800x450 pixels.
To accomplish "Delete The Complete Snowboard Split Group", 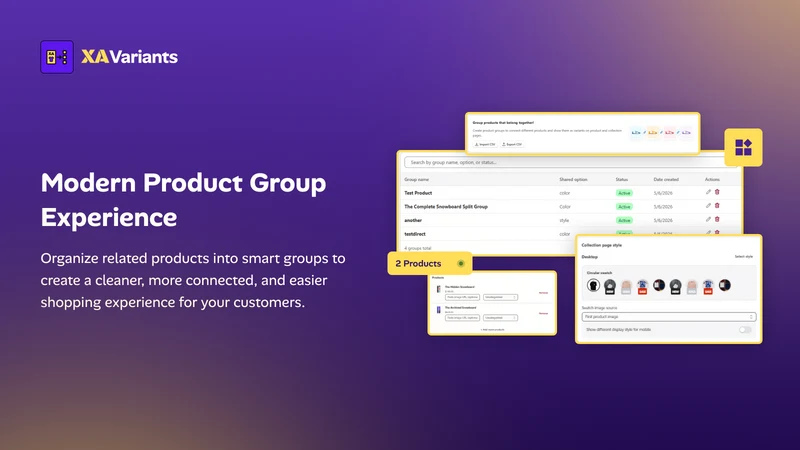I will tap(717, 206).
